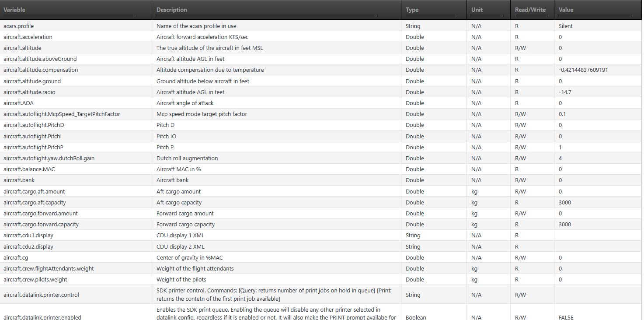Click the "Dutch roll augmentation" description
This screenshot has height=320, width=644.
click(x=187, y=158)
